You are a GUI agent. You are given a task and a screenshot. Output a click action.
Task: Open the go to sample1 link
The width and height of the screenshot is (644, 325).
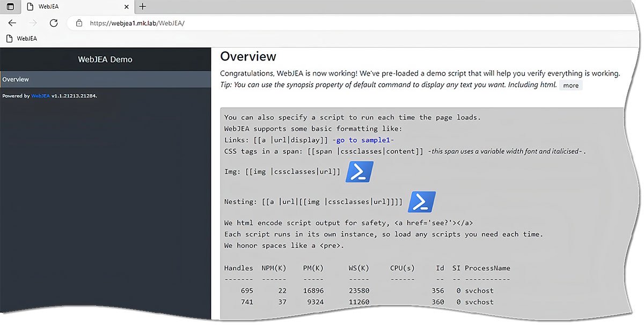(x=363, y=140)
